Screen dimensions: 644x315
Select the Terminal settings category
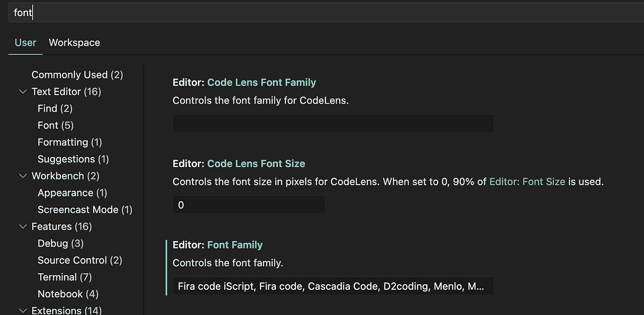click(64, 277)
